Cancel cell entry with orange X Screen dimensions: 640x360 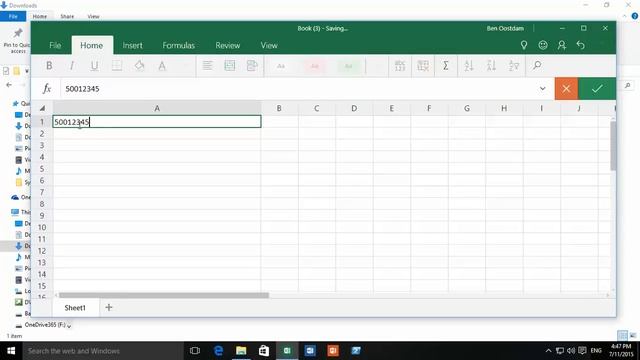(x=566, y=89)
